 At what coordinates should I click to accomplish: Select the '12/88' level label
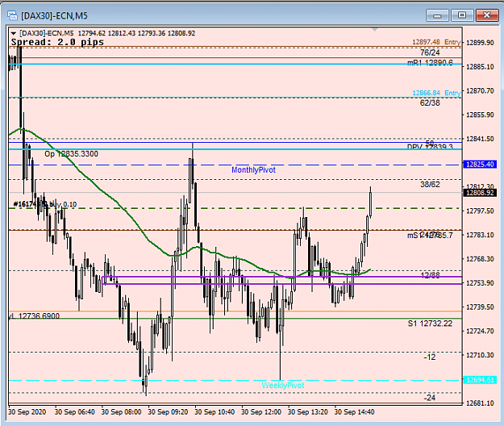(x=430, y=275)
